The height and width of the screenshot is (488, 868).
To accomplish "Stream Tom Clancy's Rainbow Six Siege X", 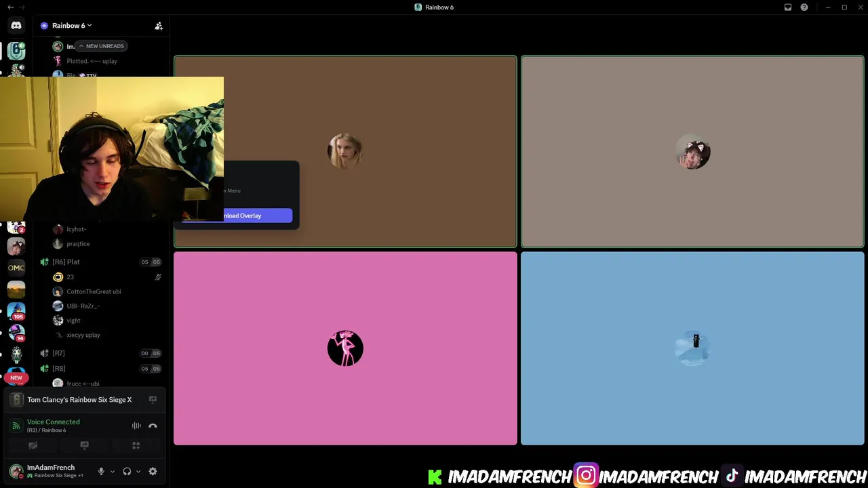I will [x=153, y=400].
